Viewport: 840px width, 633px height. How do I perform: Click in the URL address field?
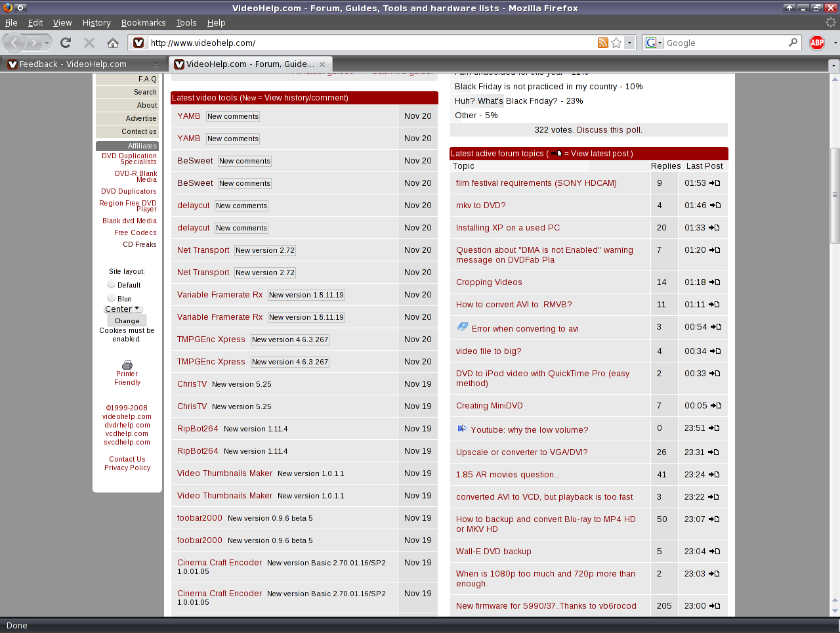tap(371, 43)
